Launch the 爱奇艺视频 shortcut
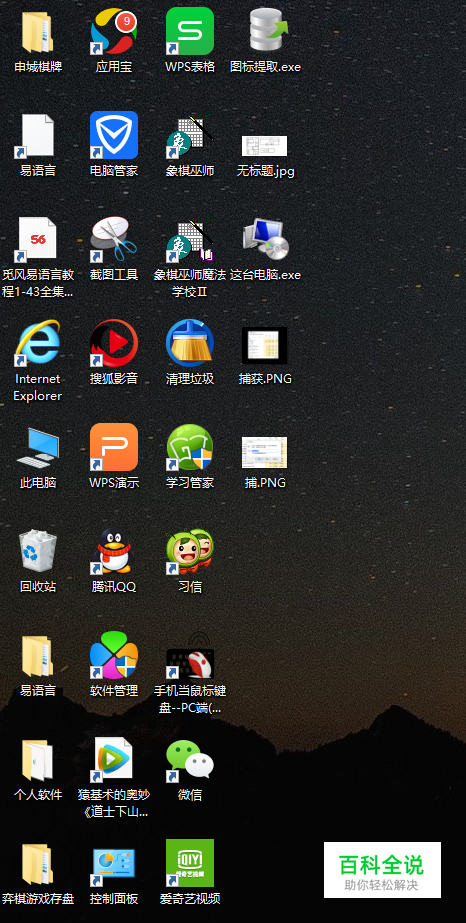466x923 pixels. pyautogui.click(x=190, y=863)
